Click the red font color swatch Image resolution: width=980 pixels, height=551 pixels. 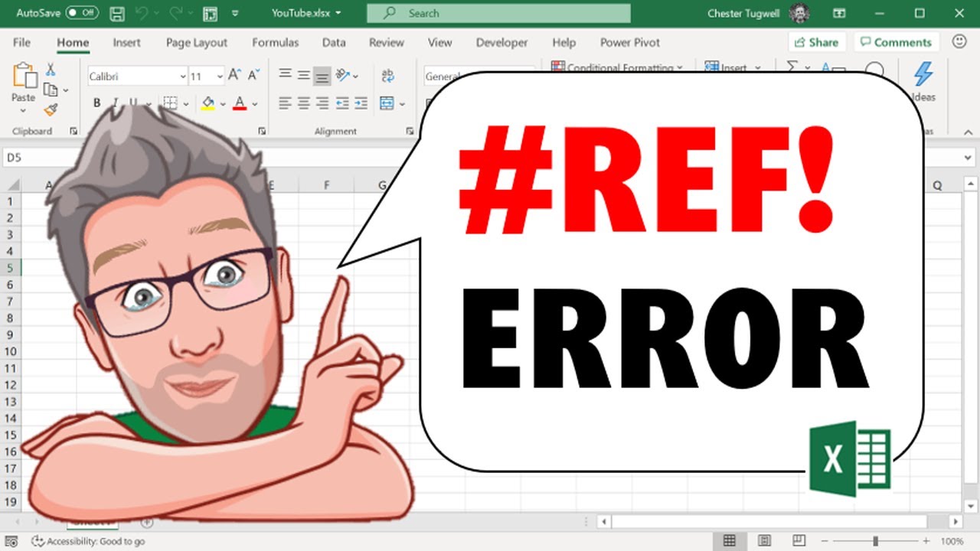point(240,103)
